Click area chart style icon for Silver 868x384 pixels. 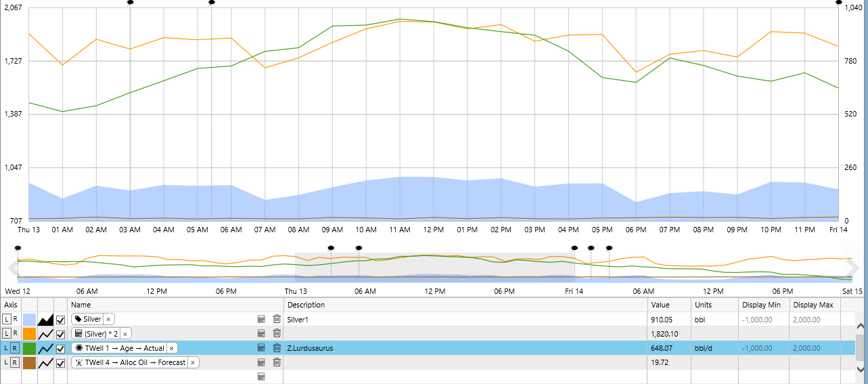(x=46, y=319)
